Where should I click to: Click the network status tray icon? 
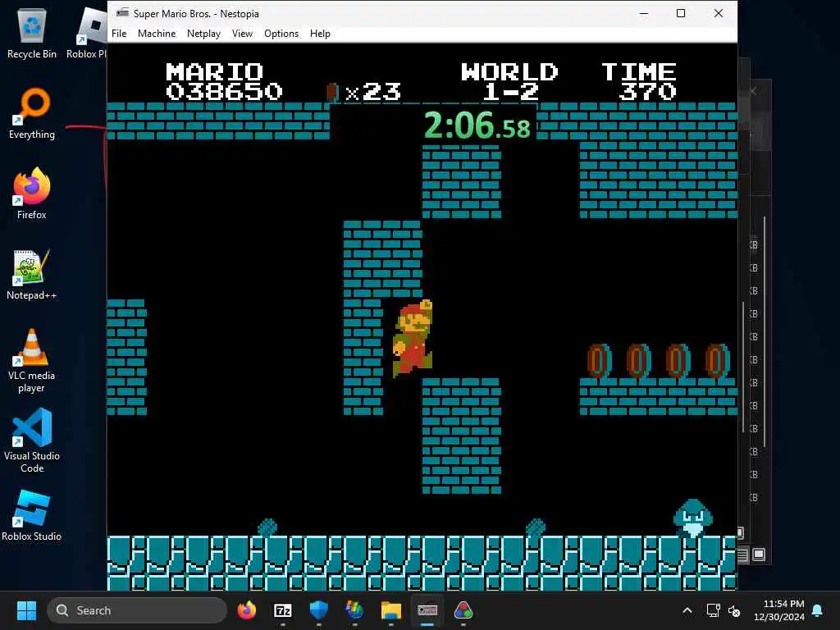(713, 610)
